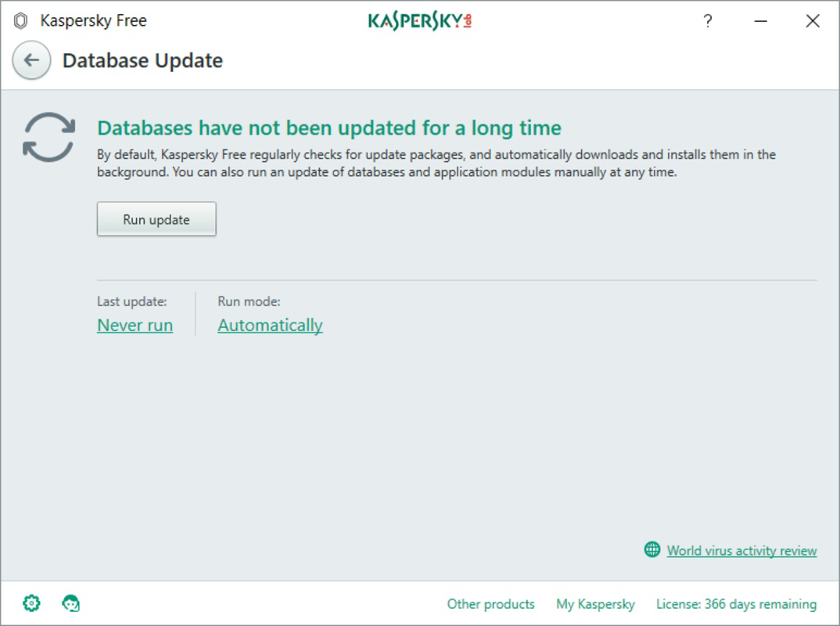Image resolution: width=840 pixels, height=626 pixels.
Task: Click the 'Kaspersky Free' title text
Action: coord(93,20)
